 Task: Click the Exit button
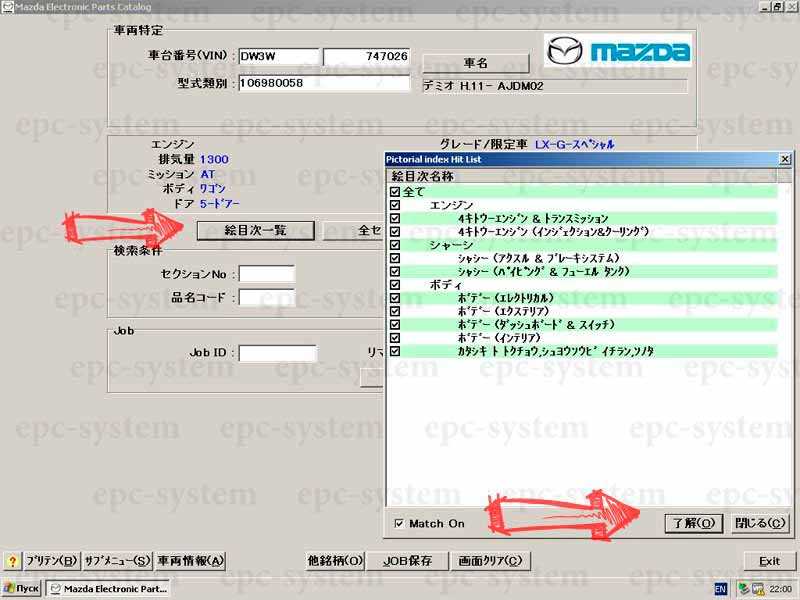click(x=769, y=561)
